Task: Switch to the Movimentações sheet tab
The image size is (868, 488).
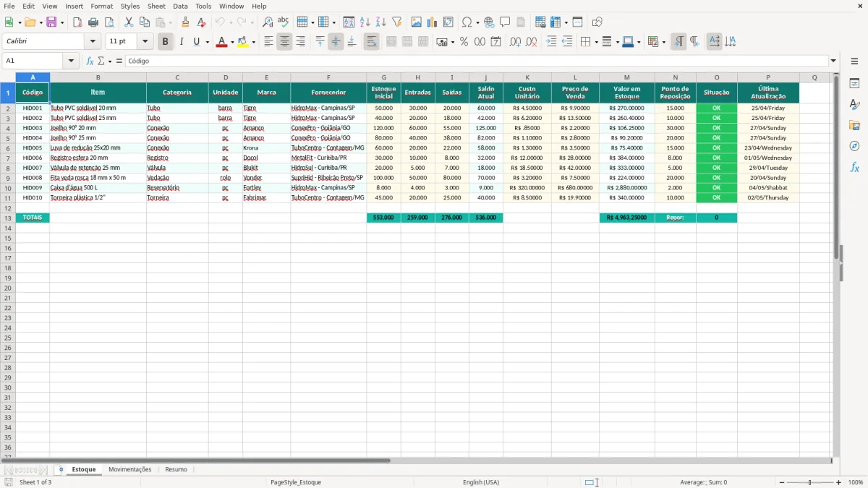Action: tap(130, 469)
